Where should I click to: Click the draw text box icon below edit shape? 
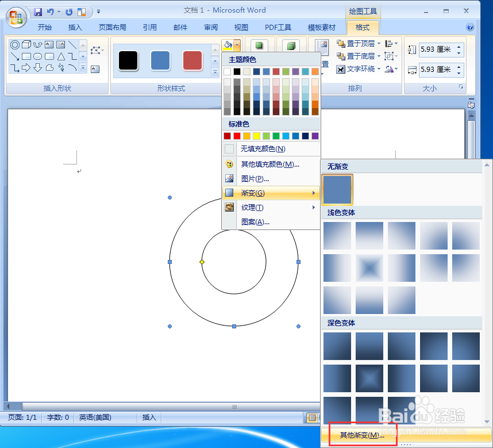tap(95, 69)
